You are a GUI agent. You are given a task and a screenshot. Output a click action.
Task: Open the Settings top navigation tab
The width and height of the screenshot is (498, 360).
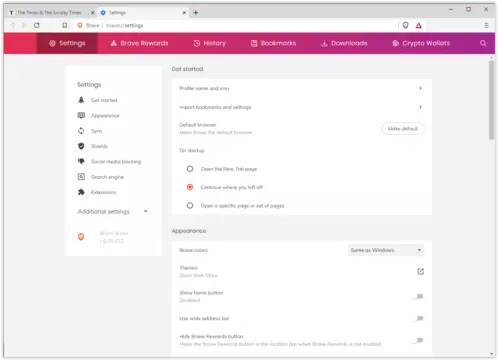coord(67,43)
